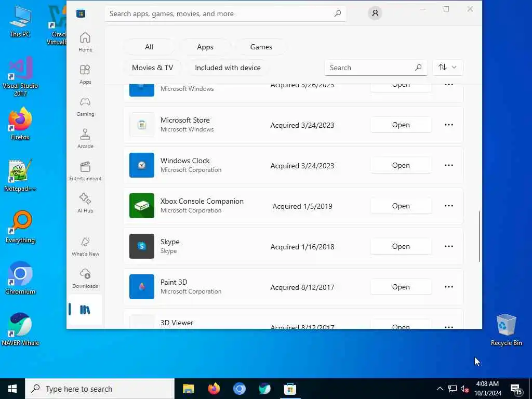Open the Home section in Store sidebar
This screenshot has width=532, height=399.
tap(85, 42)
